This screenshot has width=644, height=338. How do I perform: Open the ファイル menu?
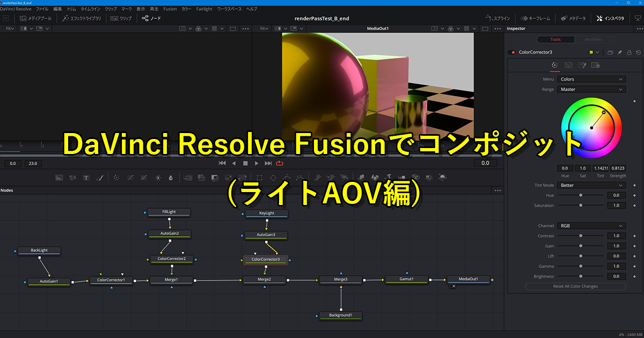click(42, 9)
